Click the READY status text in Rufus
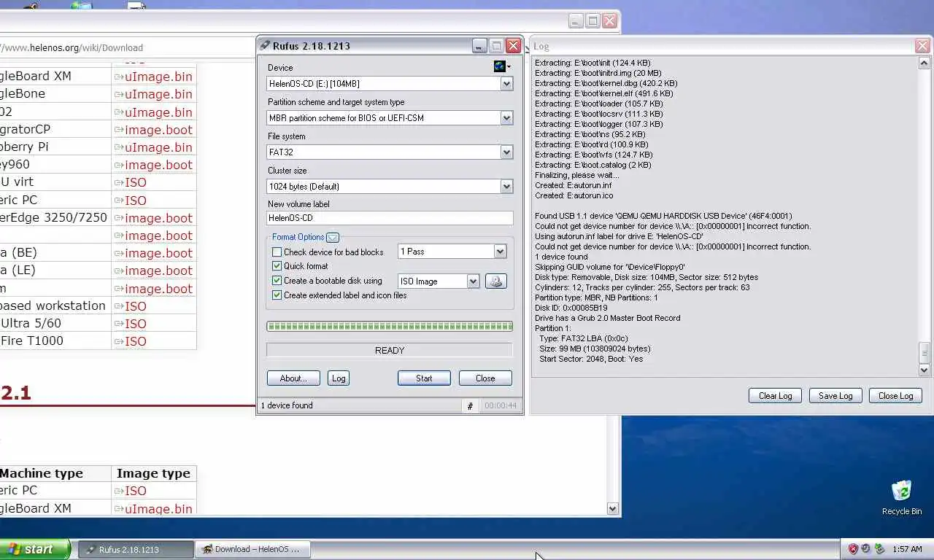This screenshot has height=560, width=934. click(x=390, y=351)
